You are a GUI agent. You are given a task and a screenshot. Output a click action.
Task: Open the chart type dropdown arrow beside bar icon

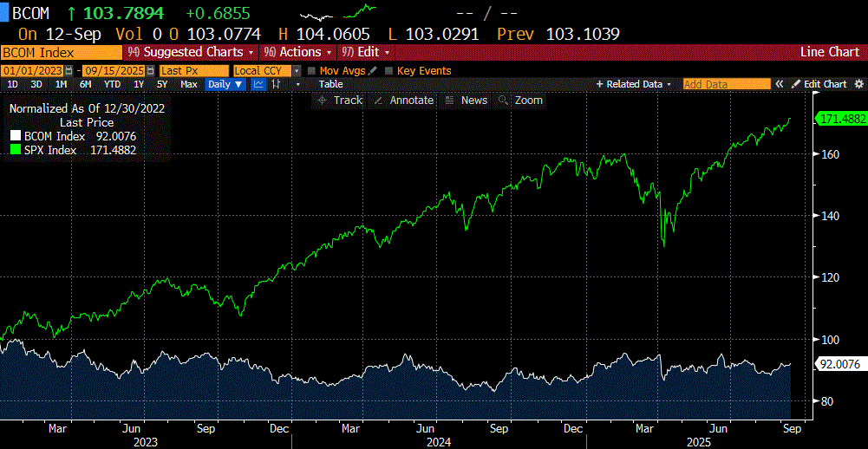click(x=297, y=84)
